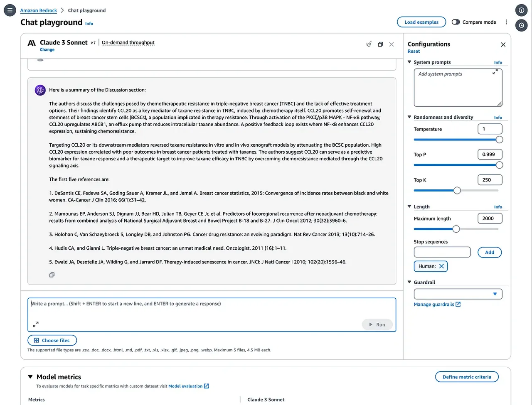Expand the prompt input box icon
The image size is (532, 405).
36,324
